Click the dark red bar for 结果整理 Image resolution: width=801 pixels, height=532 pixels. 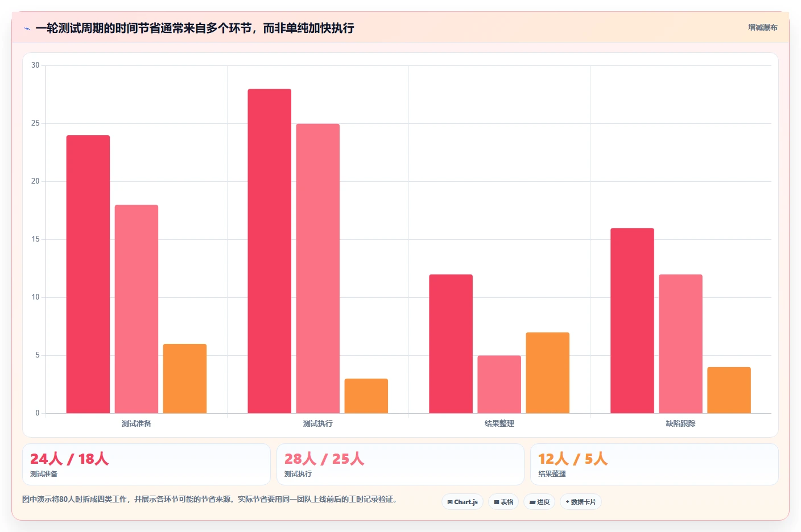coord(451,344)
